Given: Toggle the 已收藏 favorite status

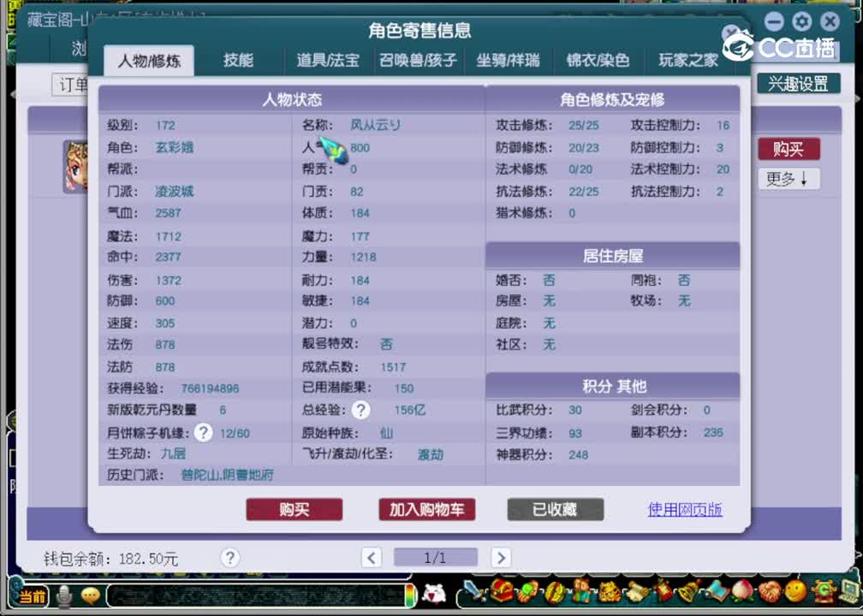Looking at the screenshot, I should coord(555,509).
